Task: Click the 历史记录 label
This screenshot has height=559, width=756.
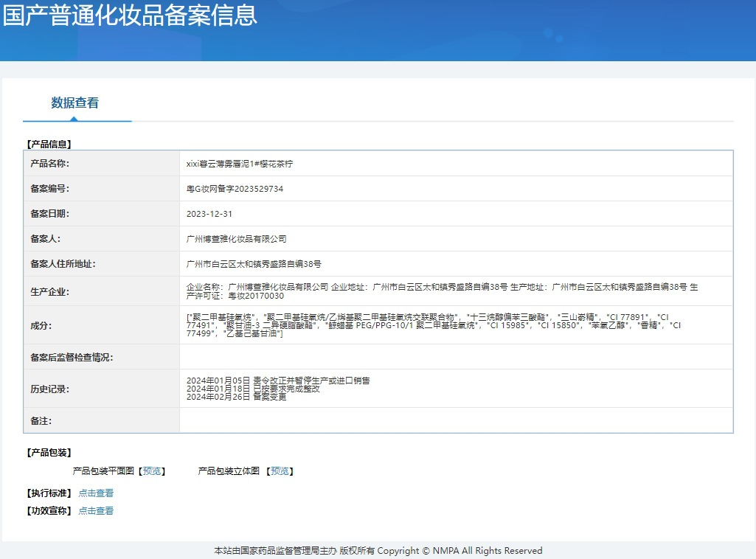Action: pos(49,389)
